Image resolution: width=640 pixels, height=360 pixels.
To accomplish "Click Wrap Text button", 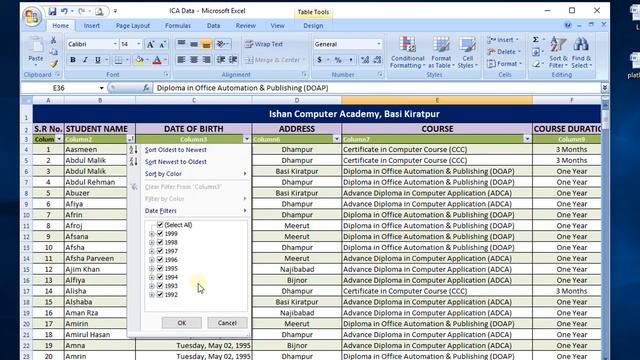I will pos(264,44).
